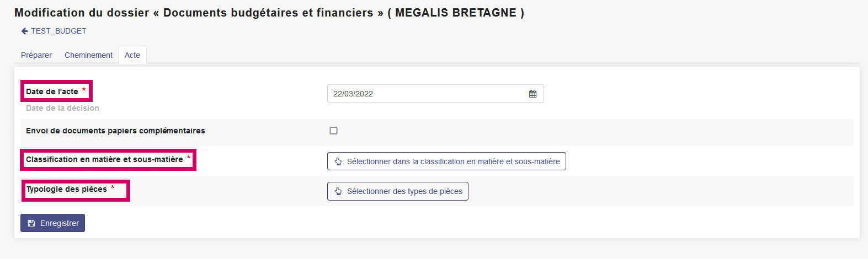Switch to the Préparer tab
This screenshot has height=259, width=868.
coord(36,55)
